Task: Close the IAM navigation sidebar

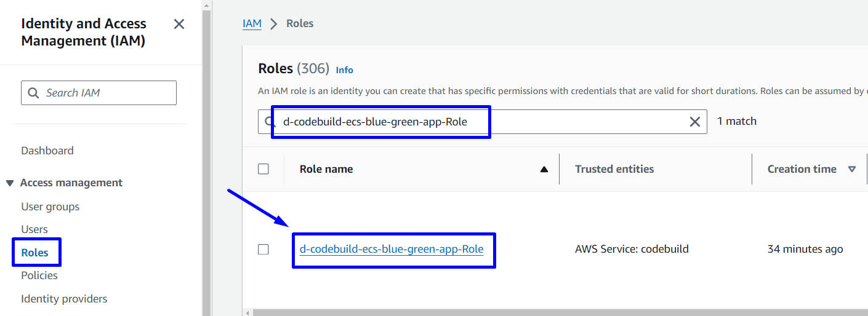Action: tap(179, 24)
